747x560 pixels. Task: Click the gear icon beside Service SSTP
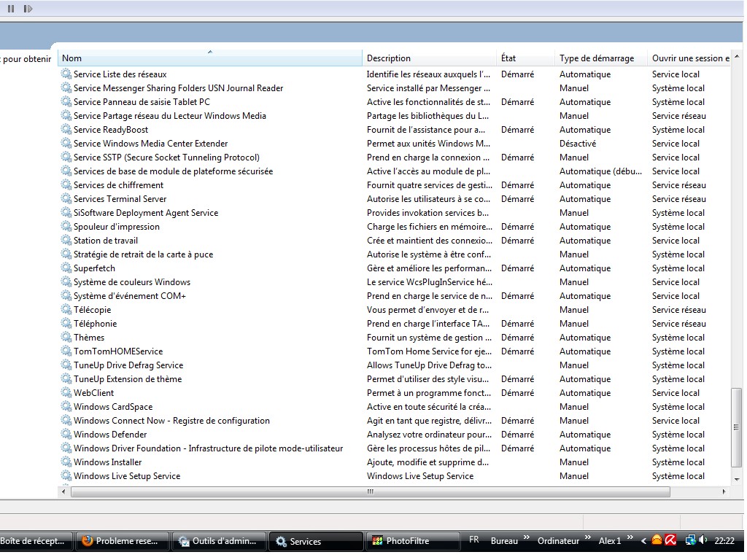(x=66, y=157)
